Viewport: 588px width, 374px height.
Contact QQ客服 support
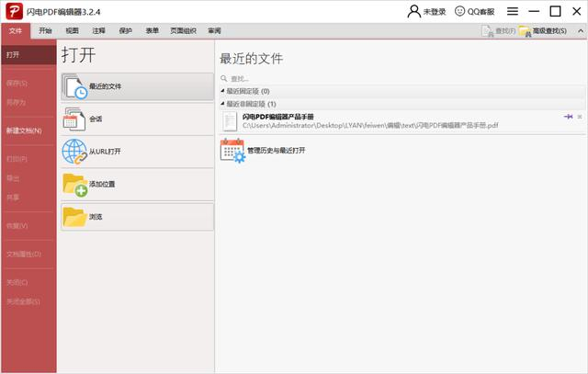tap(474, 12)
